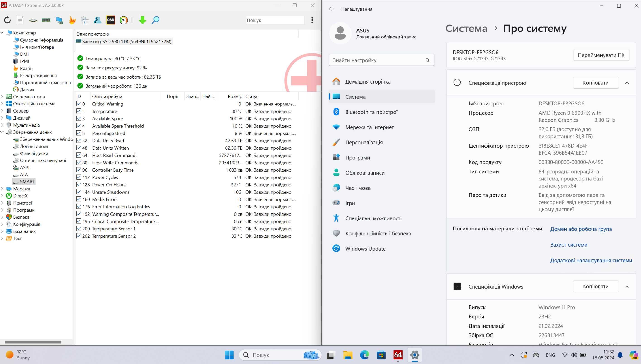Toggle the Available Spare checkbox
The height and width of the screenshot is (364, 641).
pos(79,118)
